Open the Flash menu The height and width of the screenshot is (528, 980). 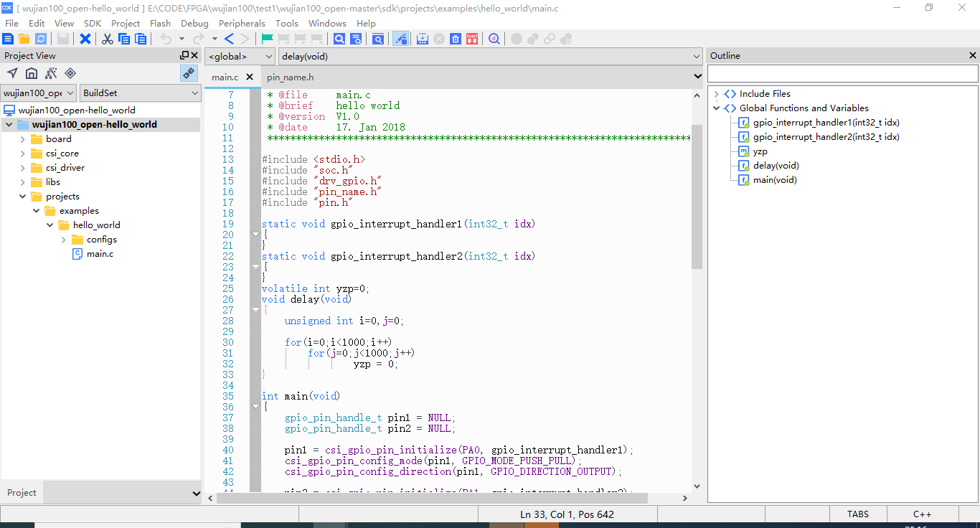[x=160, y=23]
